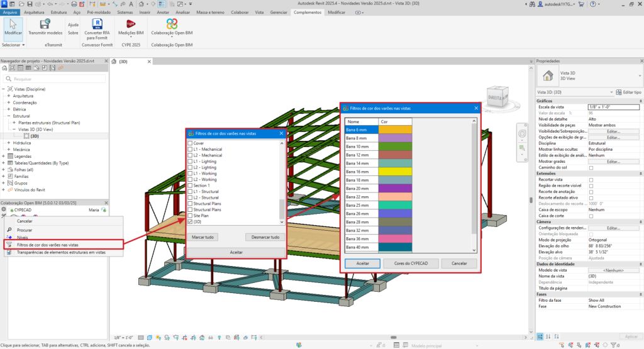Click the Transmitir modelos eTransmit icon

[45, 25]
